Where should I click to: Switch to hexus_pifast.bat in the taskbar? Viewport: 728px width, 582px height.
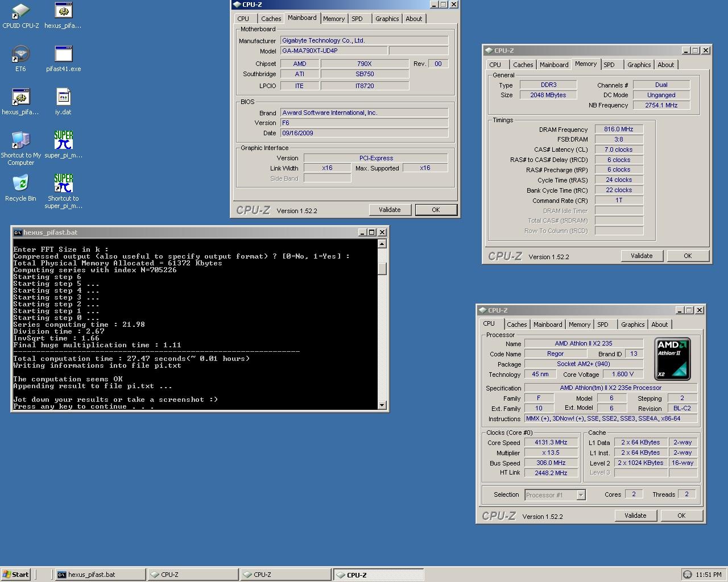(100, 575)
